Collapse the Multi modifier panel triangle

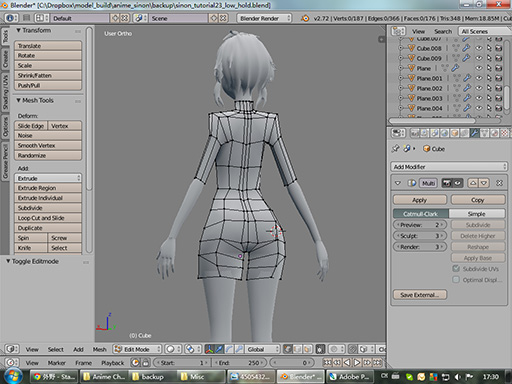397,183
